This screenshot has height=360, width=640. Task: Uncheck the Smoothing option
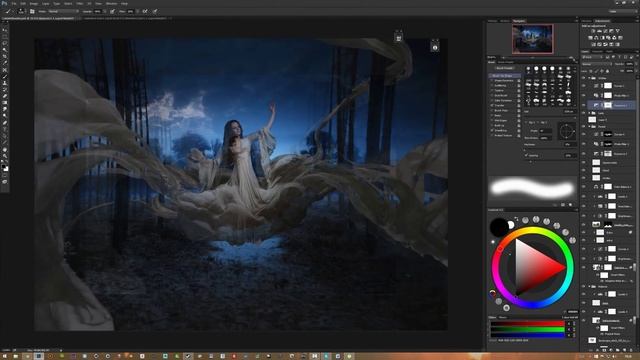click(491, 131)
